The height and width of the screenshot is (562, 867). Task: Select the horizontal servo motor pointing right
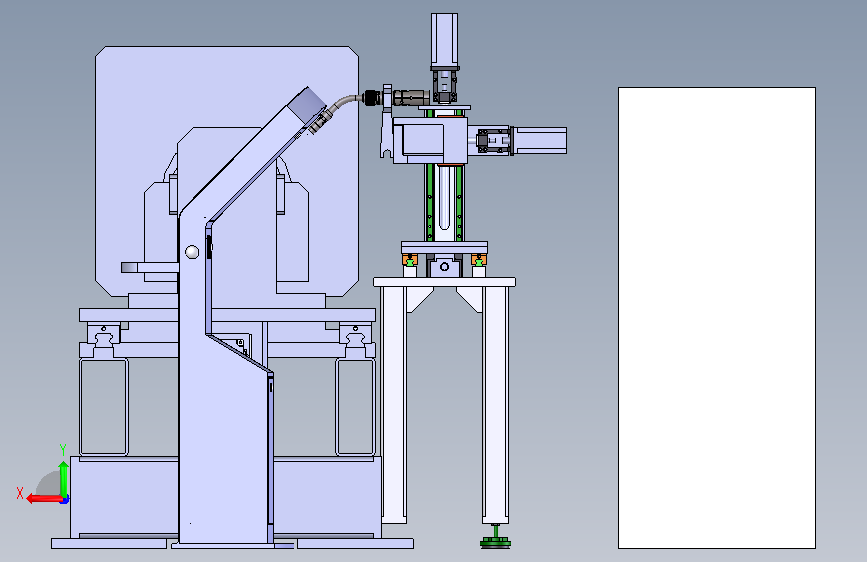[540, 140]
